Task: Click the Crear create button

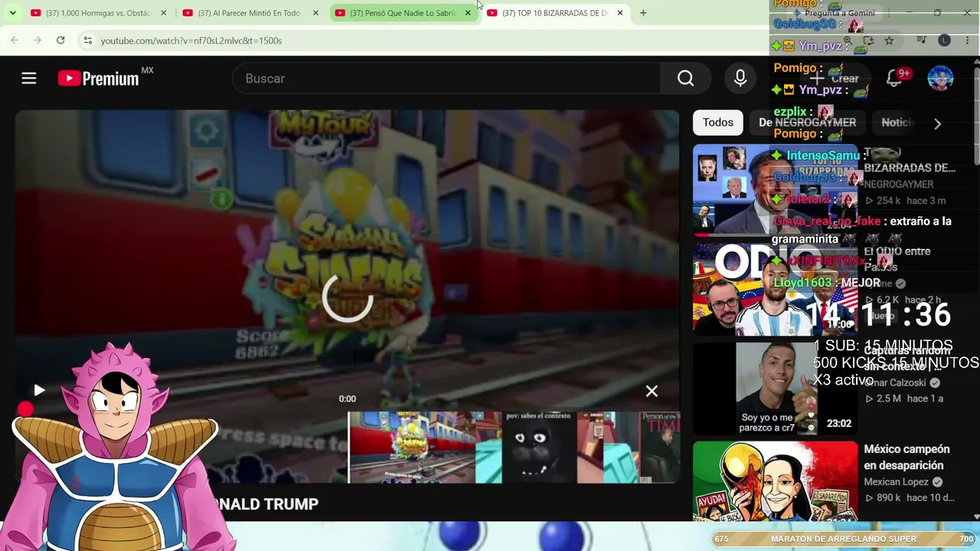Action: (836, 78)
